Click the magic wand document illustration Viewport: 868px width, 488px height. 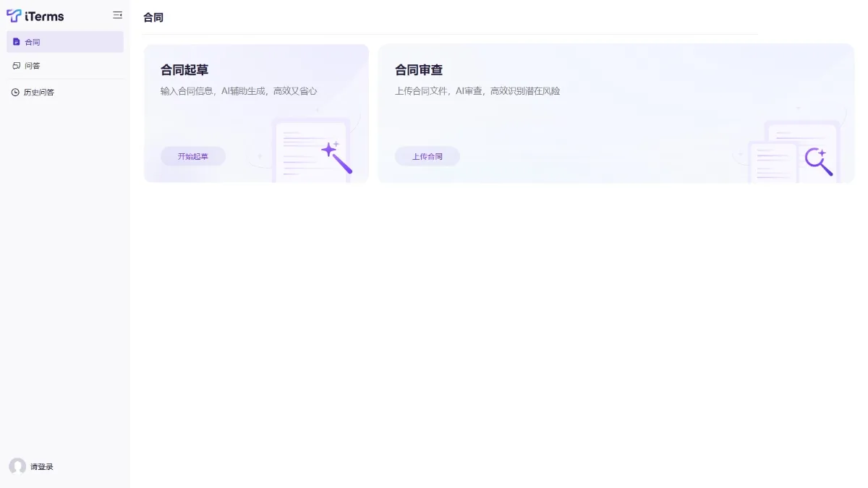pos(312,150)
